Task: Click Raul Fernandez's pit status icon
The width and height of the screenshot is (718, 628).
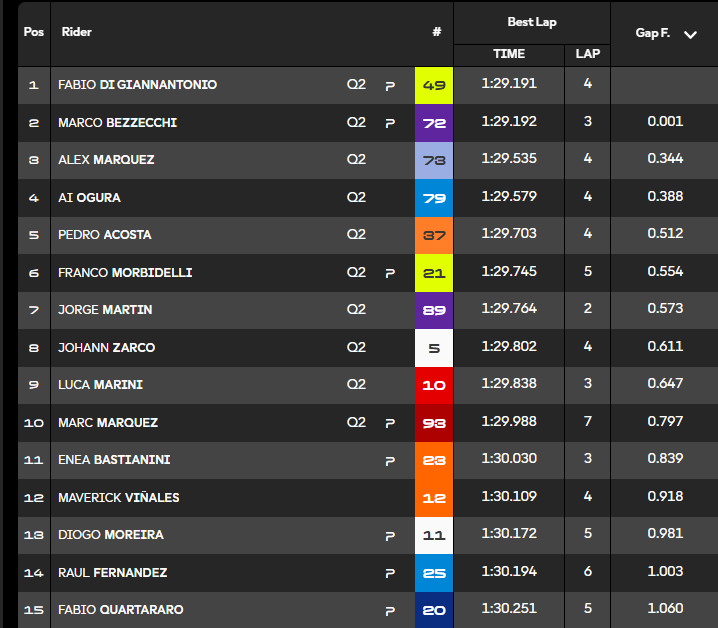Action: pos(390,573)
